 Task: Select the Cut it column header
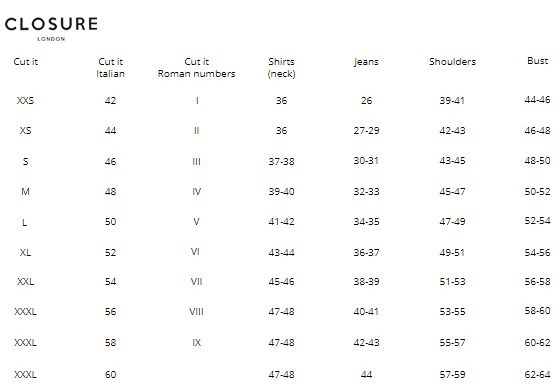[25, 62]
